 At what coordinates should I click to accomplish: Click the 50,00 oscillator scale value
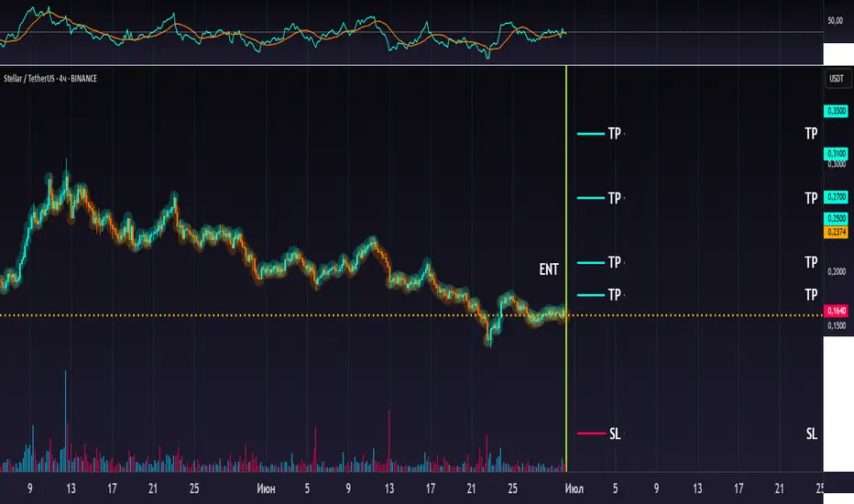point(835,21)
